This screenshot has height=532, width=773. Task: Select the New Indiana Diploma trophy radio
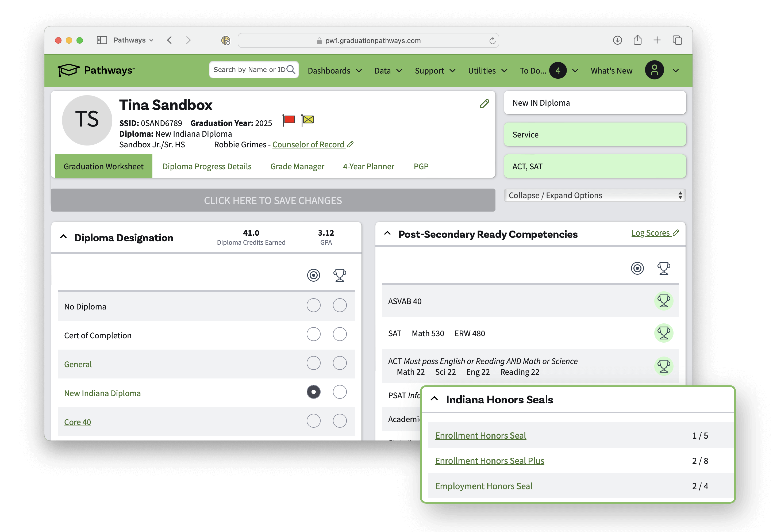click(x=340, y=392)
